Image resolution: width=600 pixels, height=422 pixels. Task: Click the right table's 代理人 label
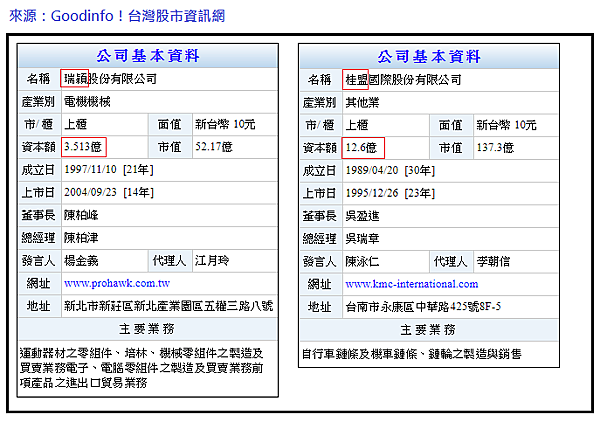click(x=451, y=262)
